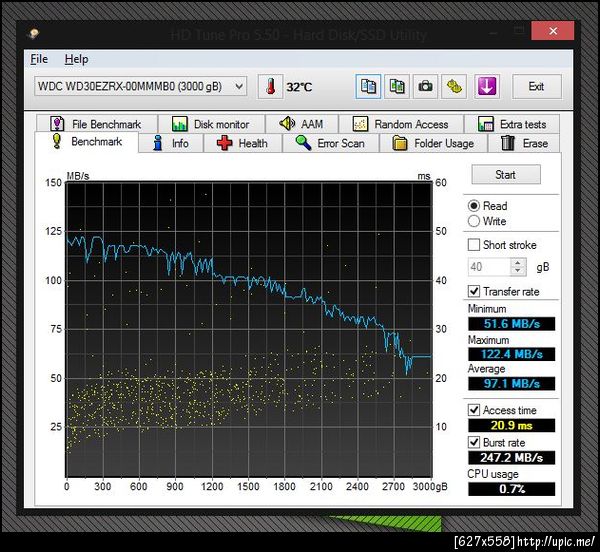
Task: Save screenshot with the camera icon
Action: (x=426, y=86)
